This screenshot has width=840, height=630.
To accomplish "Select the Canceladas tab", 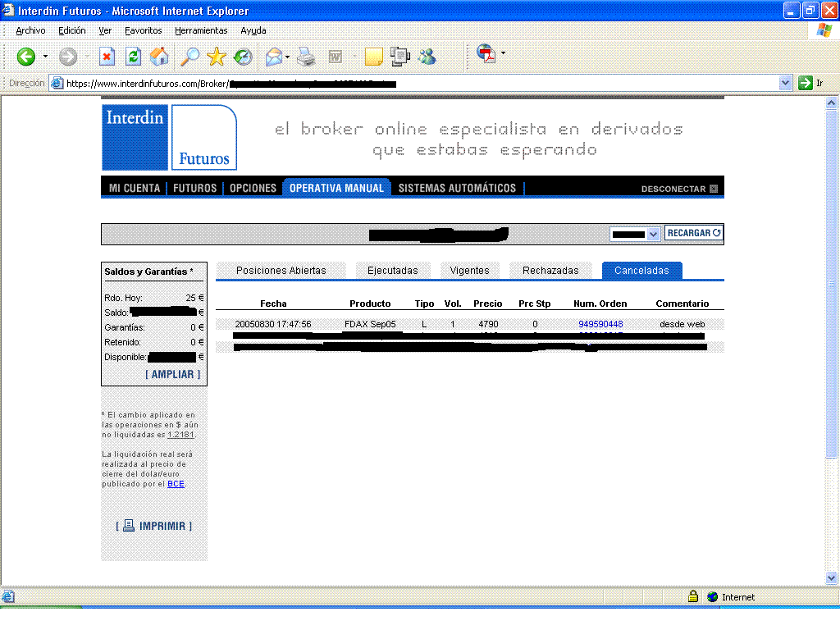I will point(641,271).
